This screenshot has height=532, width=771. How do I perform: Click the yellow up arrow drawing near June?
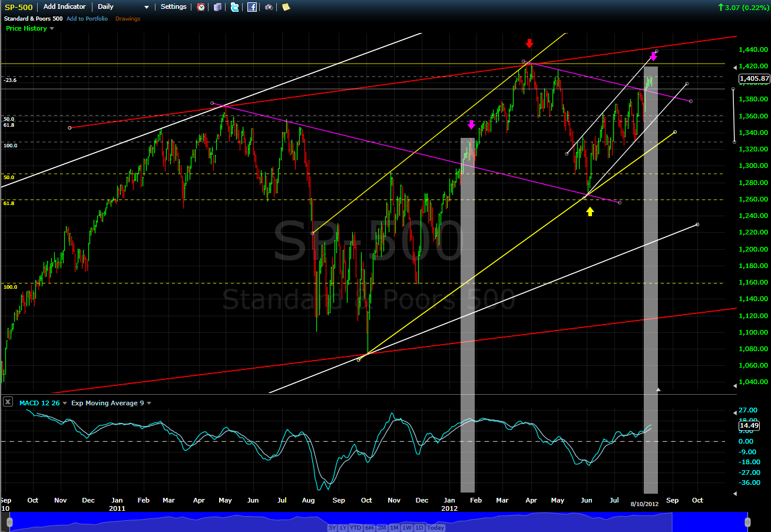click(x=590, y=211)
